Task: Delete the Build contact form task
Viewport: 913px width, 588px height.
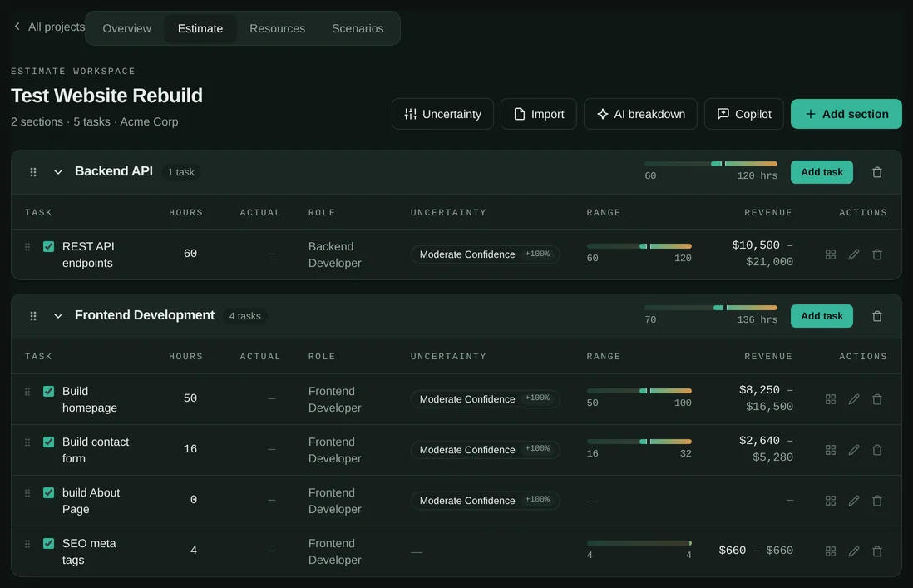Action: click(x=877, y=450)
